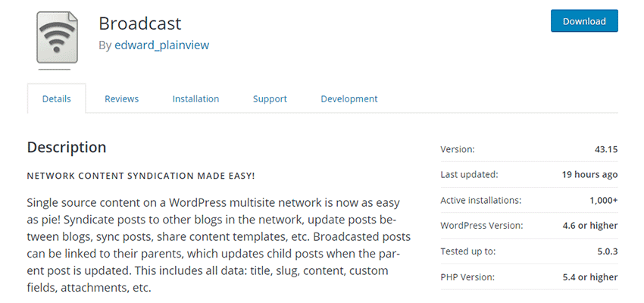Click the 19 hours ago value
Image resolution: width=644 pixels, height=303 pixels.
click(589, 174)
